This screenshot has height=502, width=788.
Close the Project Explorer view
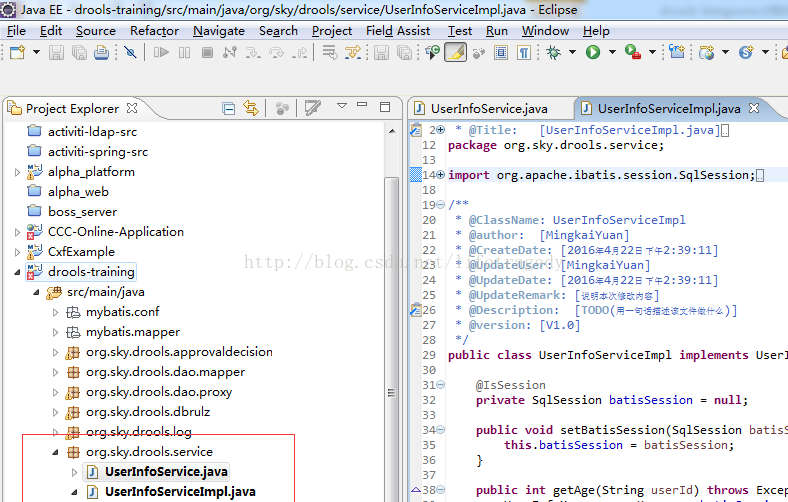132,108
